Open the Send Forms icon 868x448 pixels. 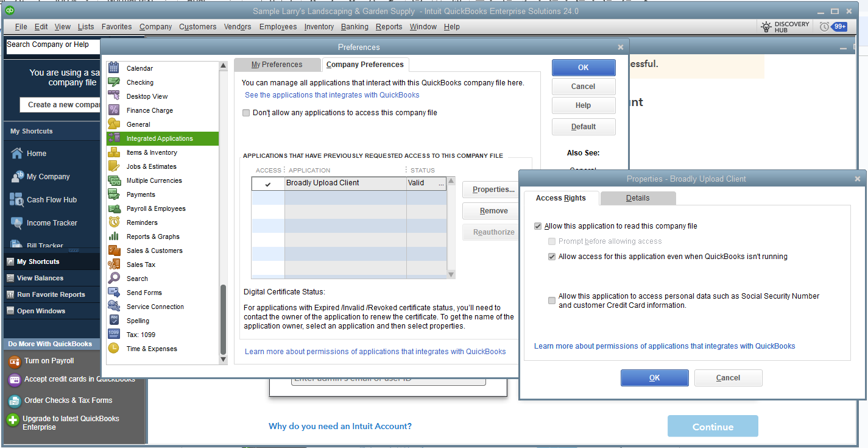click(114, 293)
